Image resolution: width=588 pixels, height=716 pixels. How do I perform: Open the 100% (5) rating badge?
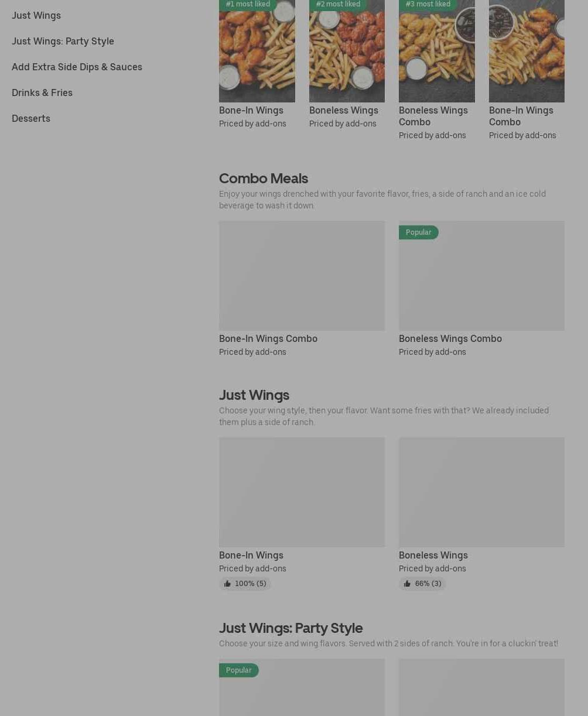[245, 584]
